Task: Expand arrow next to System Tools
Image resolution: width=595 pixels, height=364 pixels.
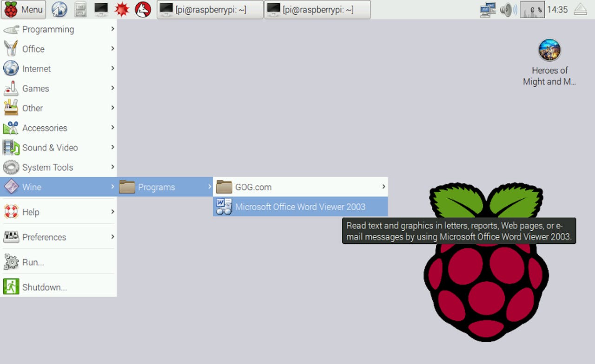Action: 112,167
